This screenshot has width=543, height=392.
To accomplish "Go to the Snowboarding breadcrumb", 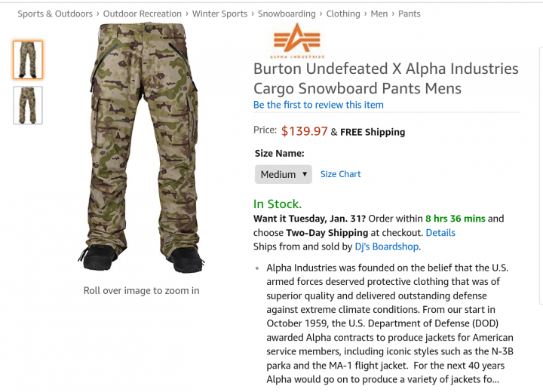I will click(x=287, y=14).
